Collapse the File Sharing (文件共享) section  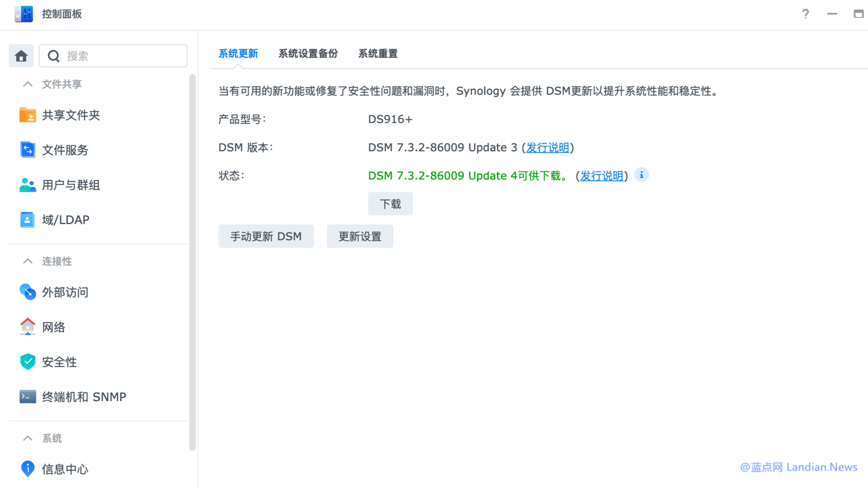coord(28,84)
